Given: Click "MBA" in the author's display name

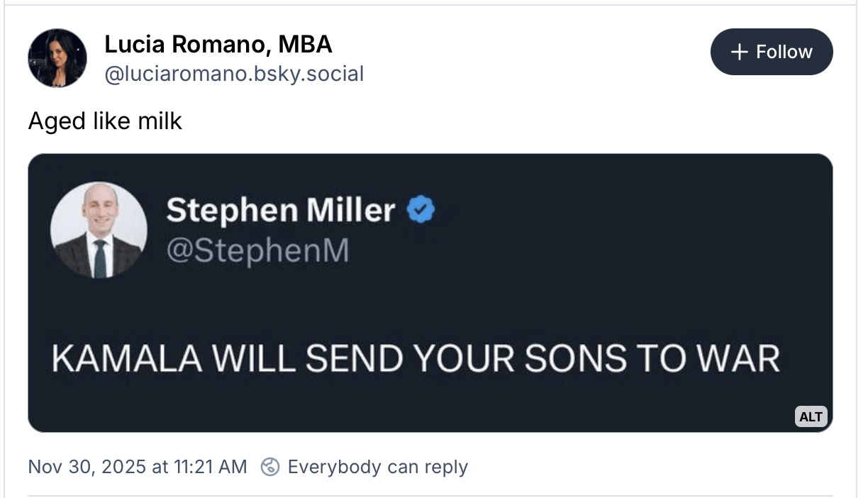Looking at the screenshot, I should (305, 45).
